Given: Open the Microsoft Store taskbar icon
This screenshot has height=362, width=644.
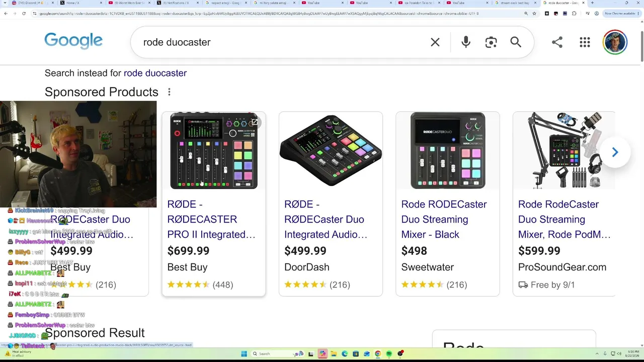Looking at the screenshot, I should coord(355,353).
